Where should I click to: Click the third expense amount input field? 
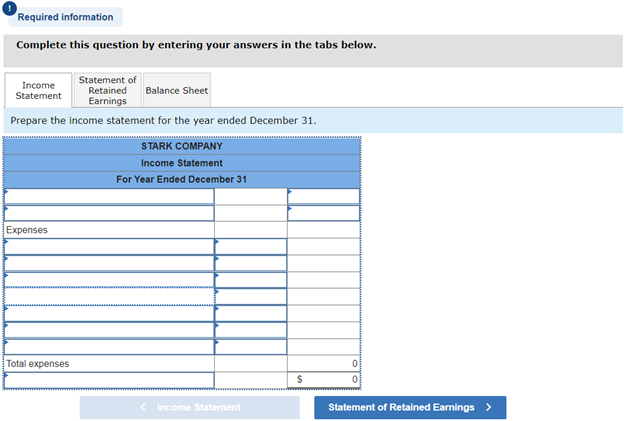click(x=251, y=280)
